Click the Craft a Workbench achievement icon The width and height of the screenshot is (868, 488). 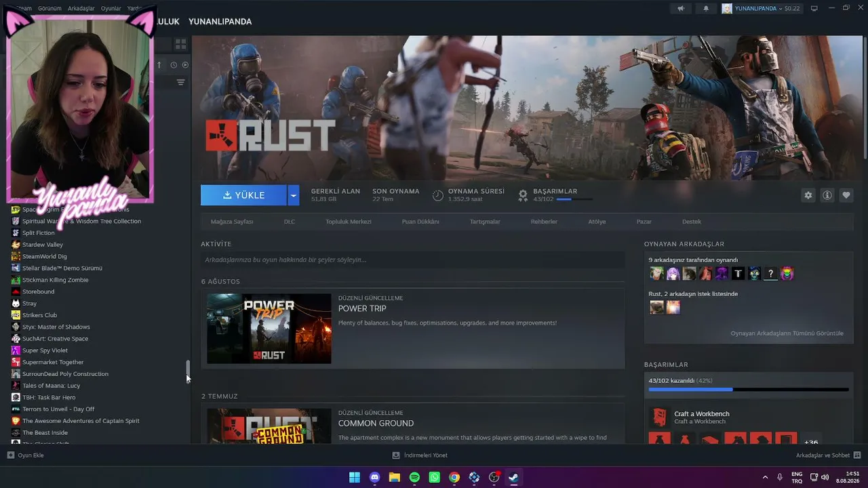coord(658,417)
